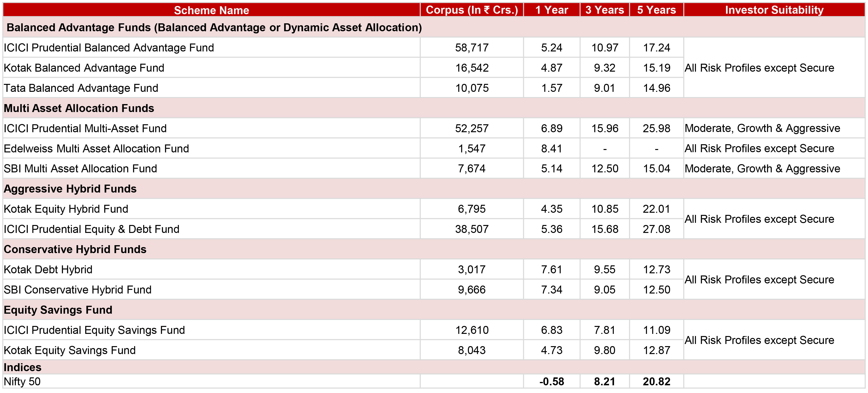Screen dimensions: 868x393
Task: Select the 5 Years return 17.24
Action: [656, 48]
